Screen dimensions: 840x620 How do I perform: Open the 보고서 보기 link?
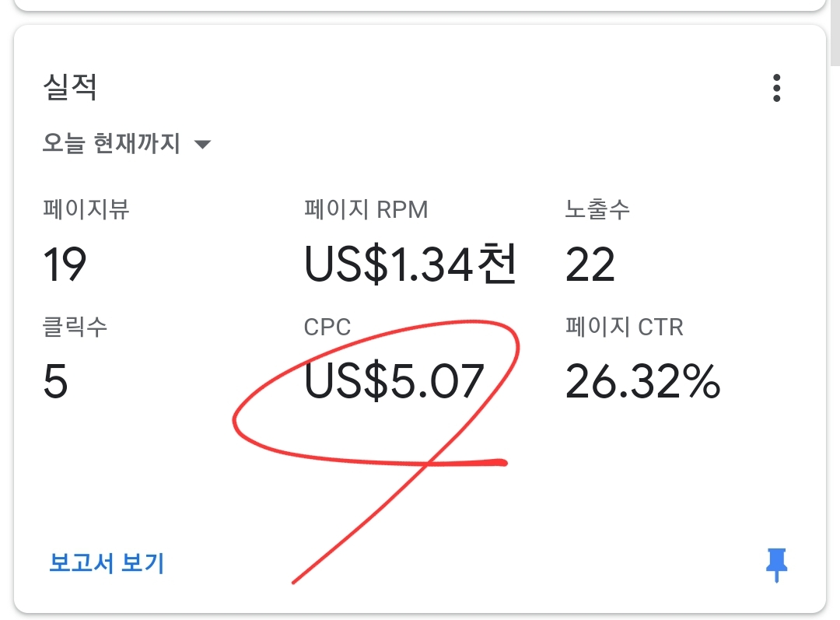click(x=107, y=563)
